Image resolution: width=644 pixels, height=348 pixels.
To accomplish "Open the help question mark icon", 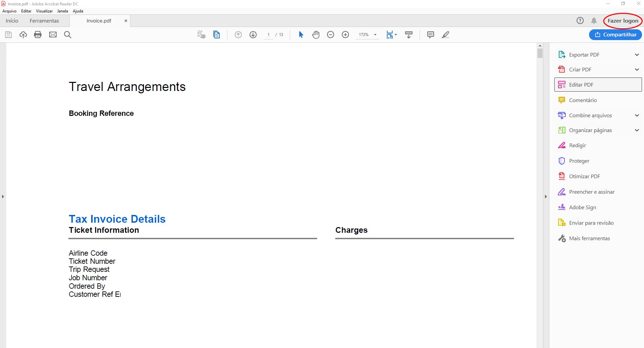I will pyautogui.click(x=580, y=21).
